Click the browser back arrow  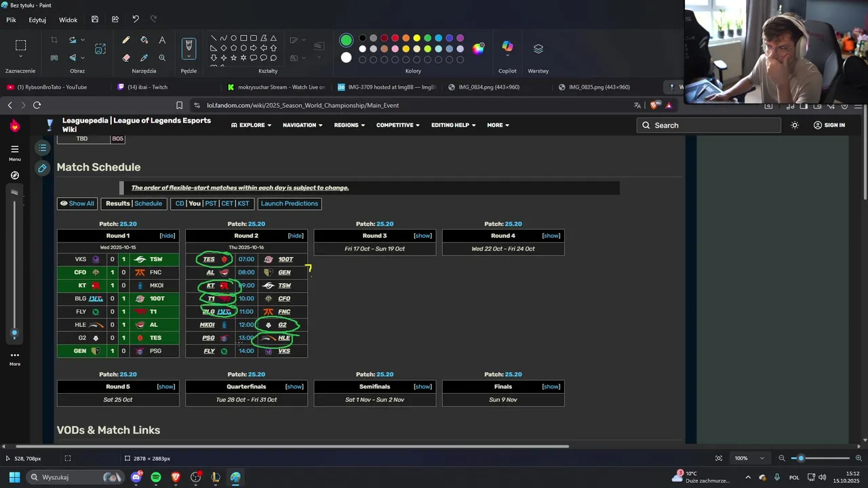[10, 105]
